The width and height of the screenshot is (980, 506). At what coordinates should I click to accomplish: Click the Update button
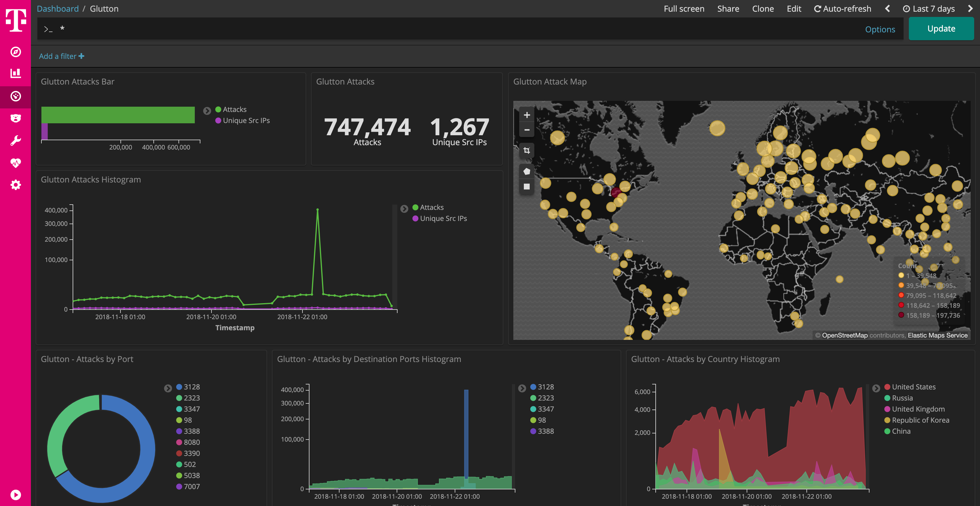click(x=941, y=29)
